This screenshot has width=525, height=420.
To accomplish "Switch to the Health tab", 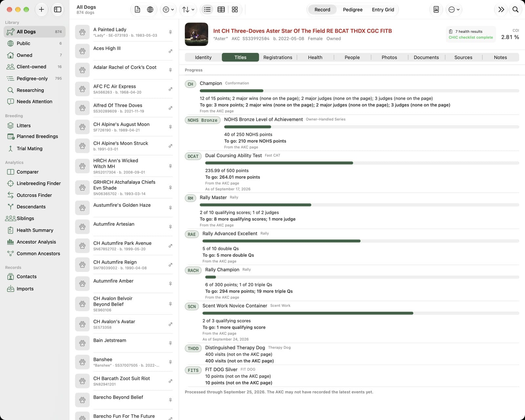I will point(315,57).
